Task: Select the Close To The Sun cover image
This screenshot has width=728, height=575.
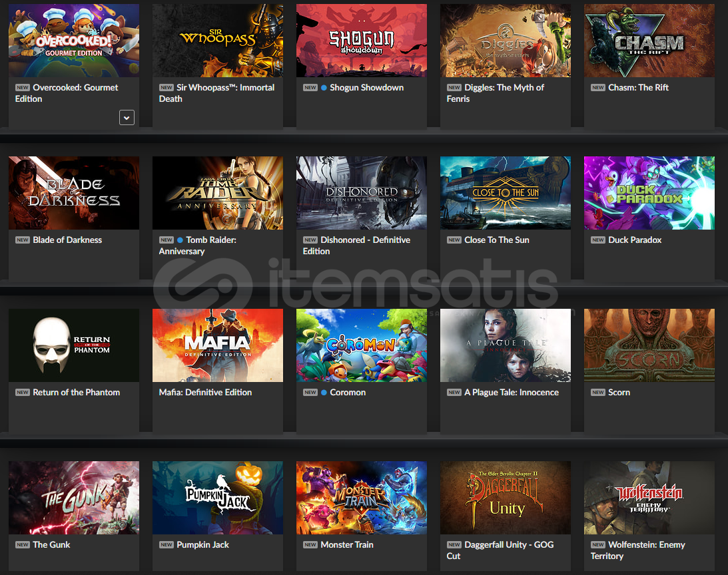Action: [506, 193]
